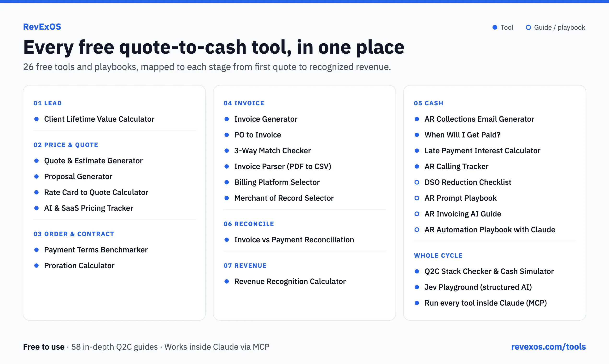Viewport: 609px width, 364px height.
Task: Open Late Payment Interest Calculator
Action: click(x=482, y=151)
